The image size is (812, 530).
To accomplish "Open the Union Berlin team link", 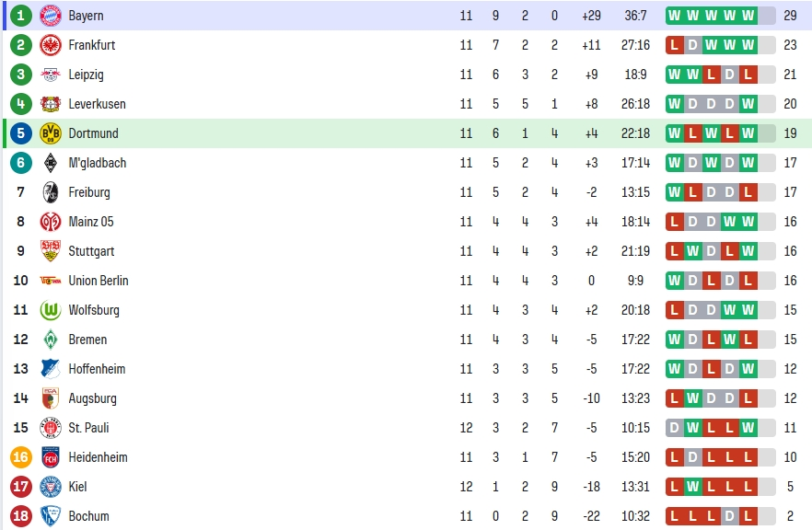I will tap(99, 281).
